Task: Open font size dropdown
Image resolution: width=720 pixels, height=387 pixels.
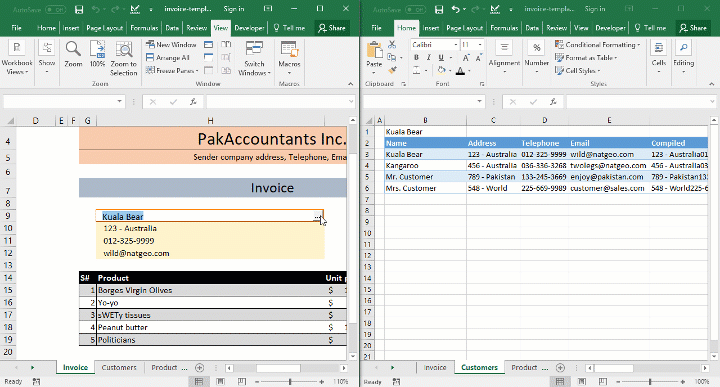Action: point(480,45)
